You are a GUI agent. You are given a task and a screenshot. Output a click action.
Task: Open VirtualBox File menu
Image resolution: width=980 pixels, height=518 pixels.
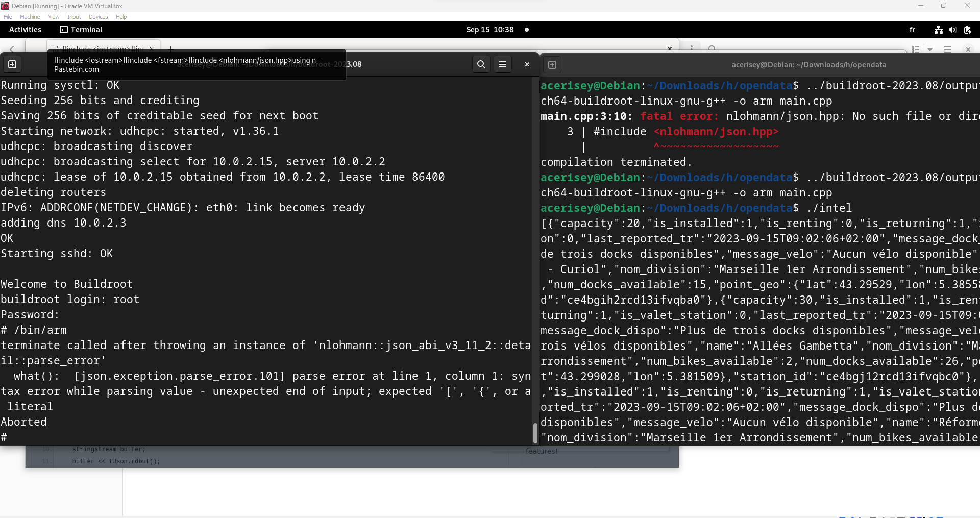(x=8, y=17)
